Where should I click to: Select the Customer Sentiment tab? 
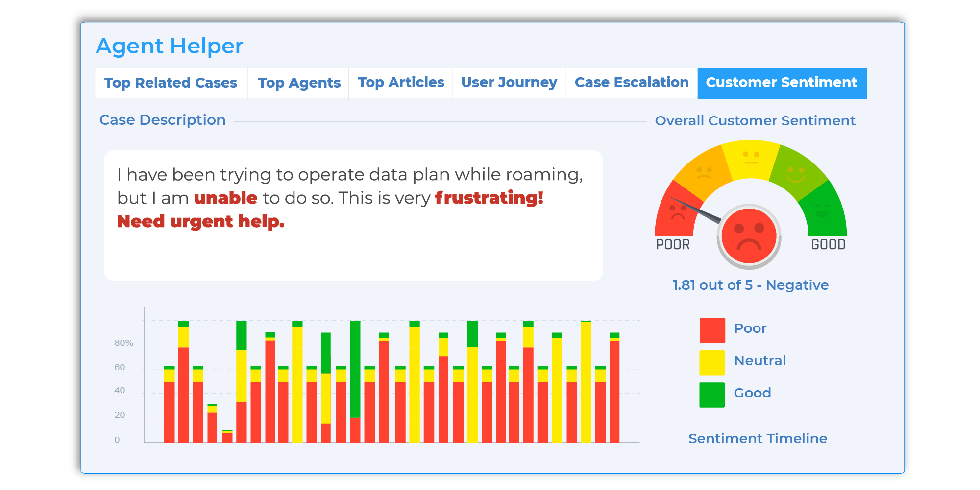782,83
